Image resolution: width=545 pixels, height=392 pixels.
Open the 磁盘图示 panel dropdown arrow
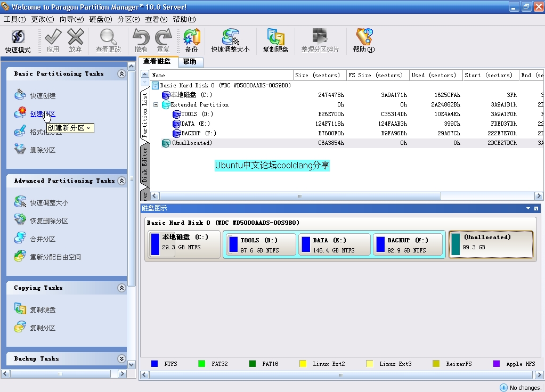[528, 208]
